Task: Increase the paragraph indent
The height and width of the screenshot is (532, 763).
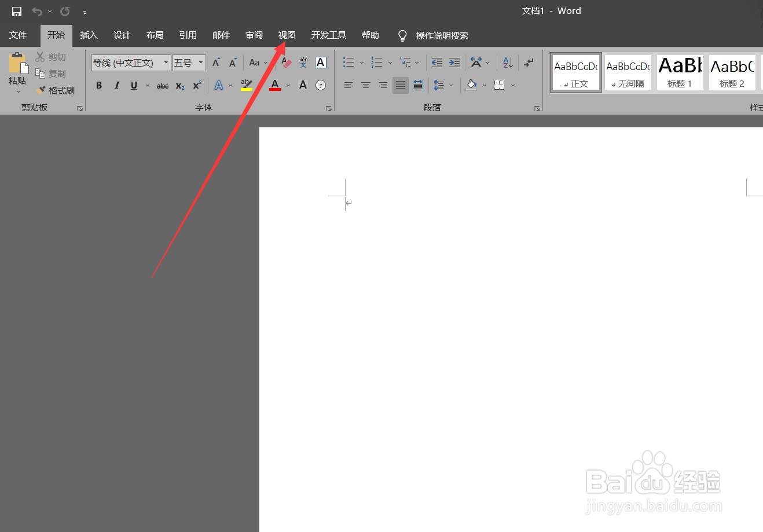Action: [454, 63]
